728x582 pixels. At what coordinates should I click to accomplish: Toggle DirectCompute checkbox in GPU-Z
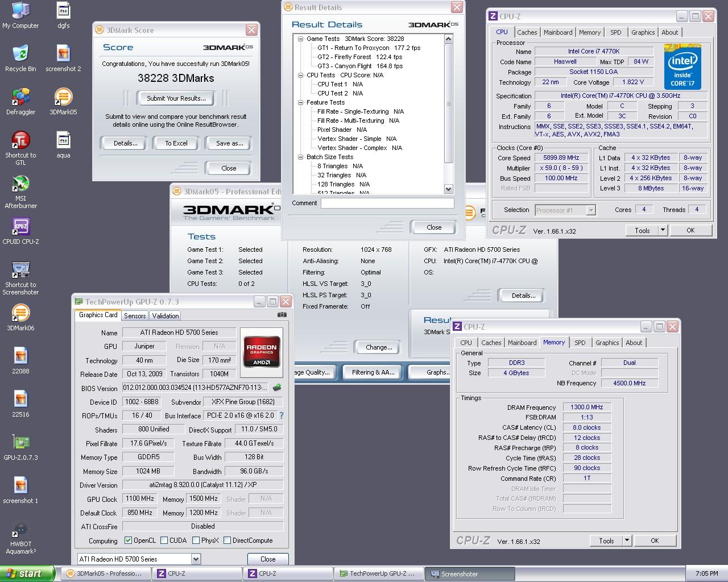coord(227,541)
